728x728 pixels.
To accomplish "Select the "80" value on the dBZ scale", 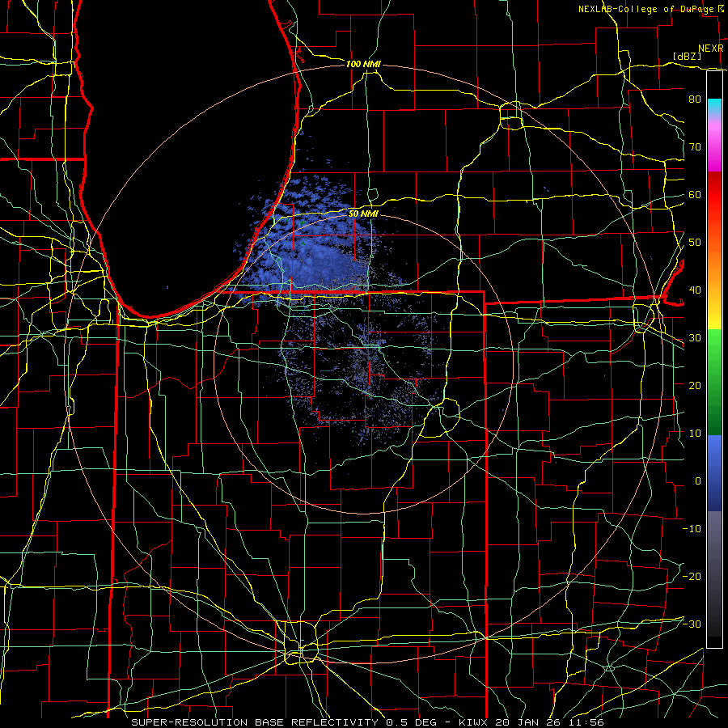I will tap(695, 99).
